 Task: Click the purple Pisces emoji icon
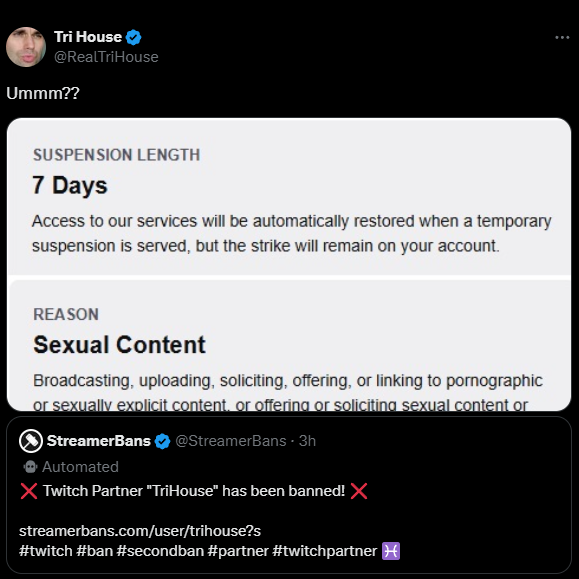pyautogui.click(x=391, y=551)
